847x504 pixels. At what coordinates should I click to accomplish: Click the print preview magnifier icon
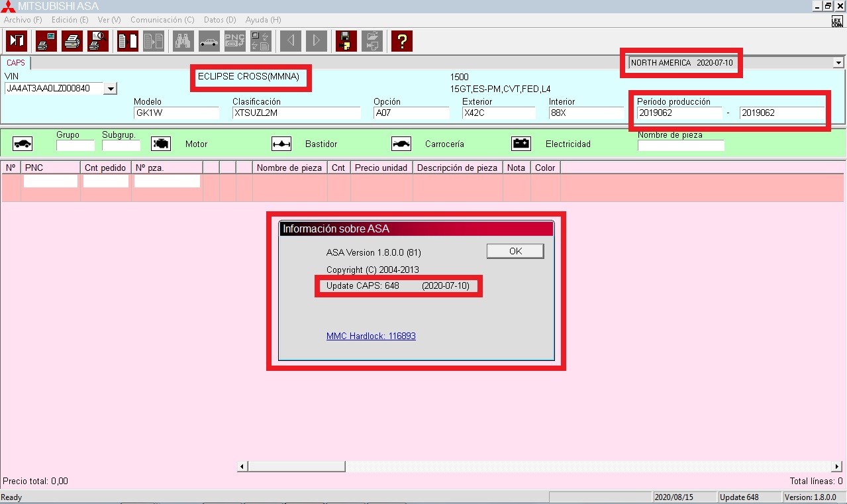tap(99, 41)
